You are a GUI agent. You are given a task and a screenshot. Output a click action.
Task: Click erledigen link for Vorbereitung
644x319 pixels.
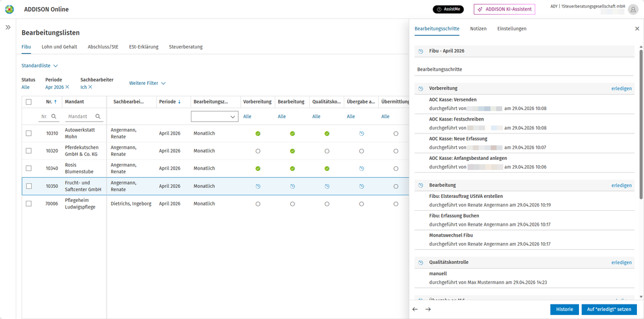(621, 88)
